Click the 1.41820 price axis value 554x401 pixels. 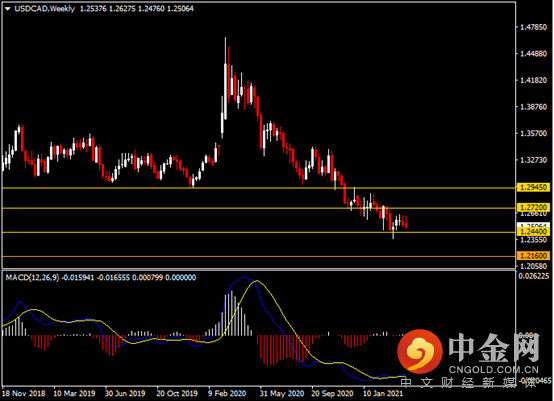point(534,81)
